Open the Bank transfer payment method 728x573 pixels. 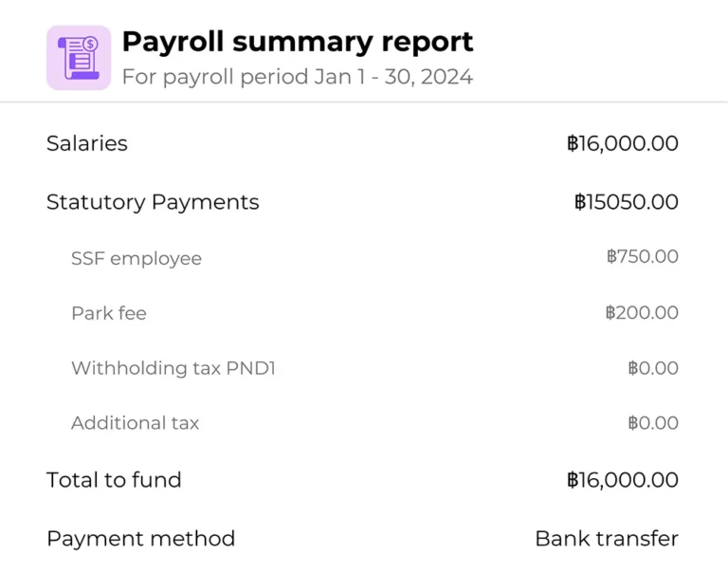(x=607, y=539)
